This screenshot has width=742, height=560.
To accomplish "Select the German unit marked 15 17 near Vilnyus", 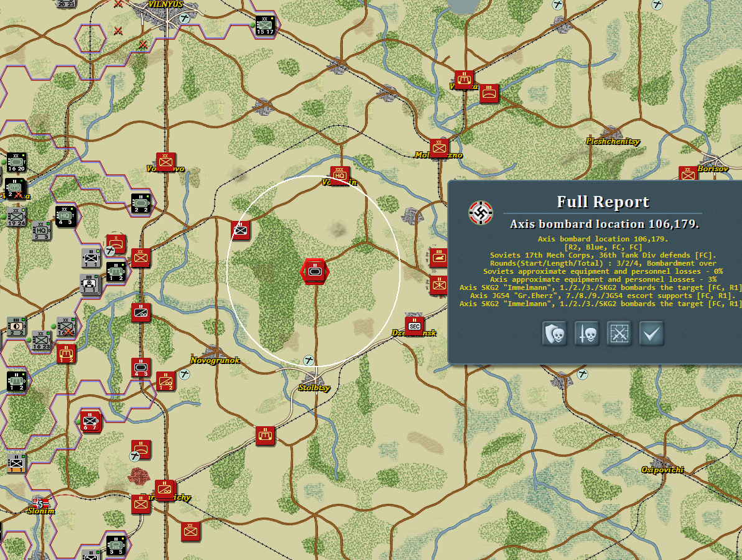I will pos(265,25).
